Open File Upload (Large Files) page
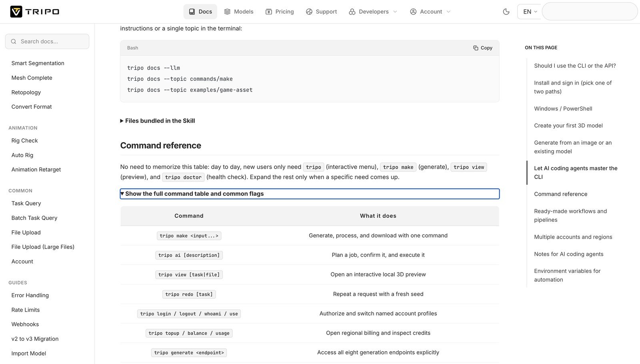The width and height of the screenshot is (640, 364). tap(43, 247)
